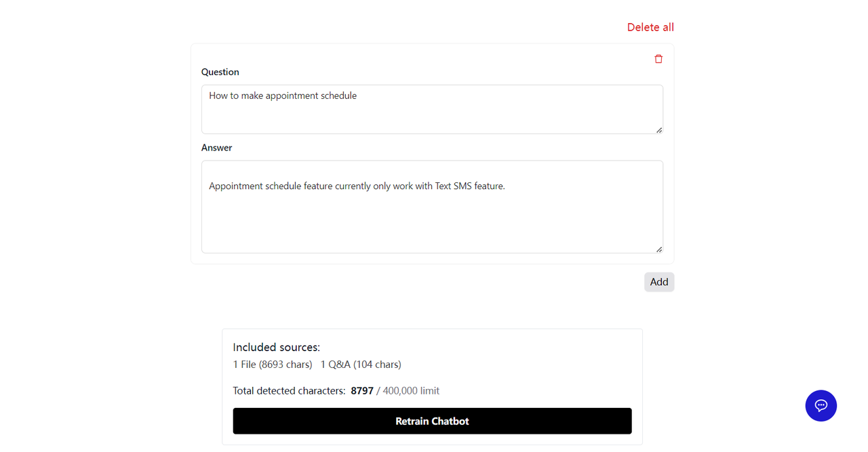Click the Answer box resize handle
This screenshot has width=868, height=452.
658,249
